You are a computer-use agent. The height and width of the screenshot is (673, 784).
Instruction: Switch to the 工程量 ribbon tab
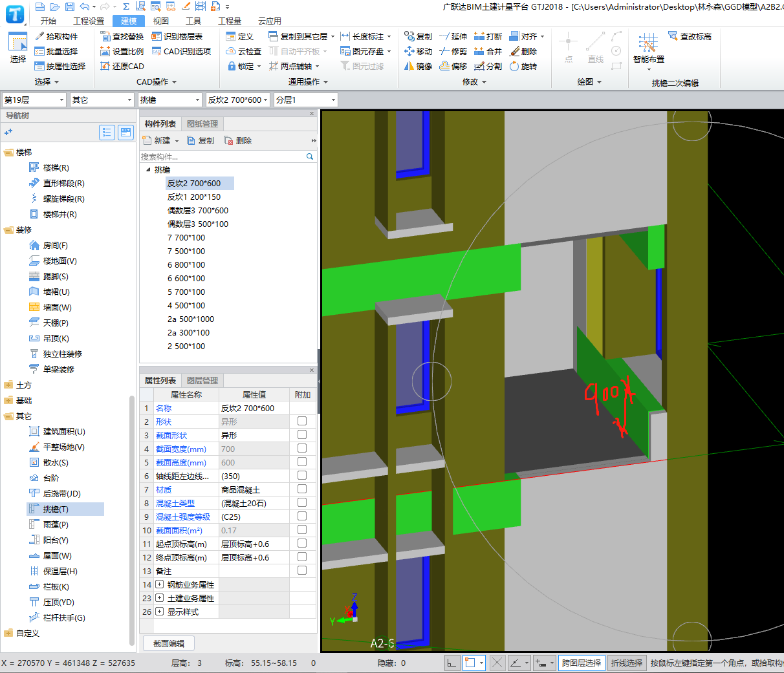click(x=230, y=21)
